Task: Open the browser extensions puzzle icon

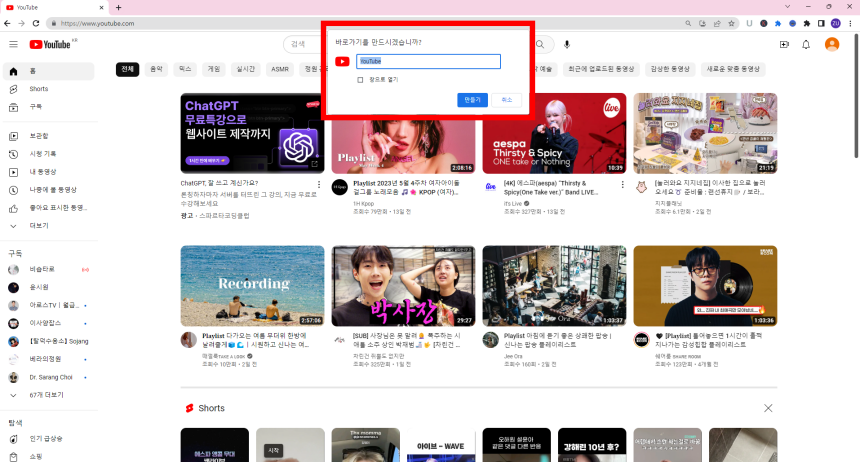Action: 807,24
